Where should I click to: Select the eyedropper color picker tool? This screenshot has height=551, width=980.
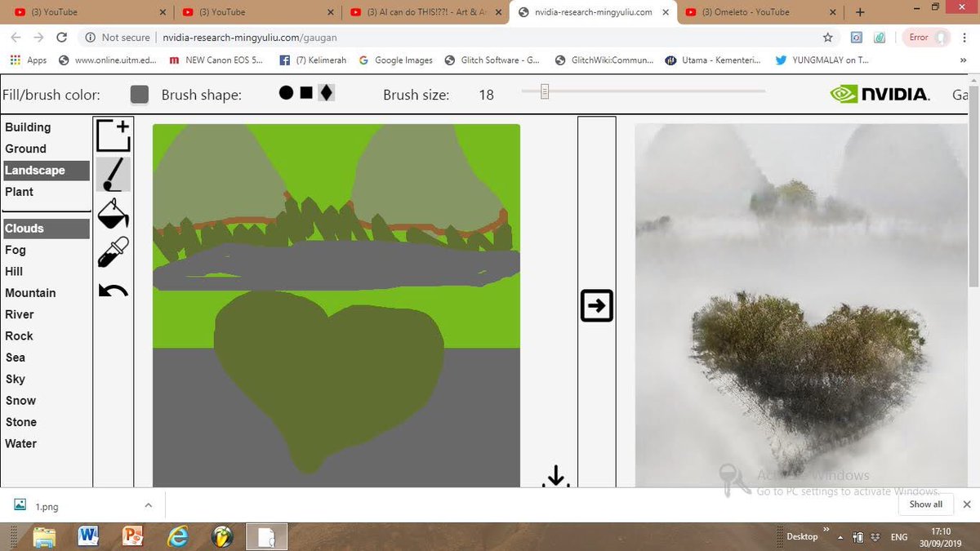(x=114, y=252)
